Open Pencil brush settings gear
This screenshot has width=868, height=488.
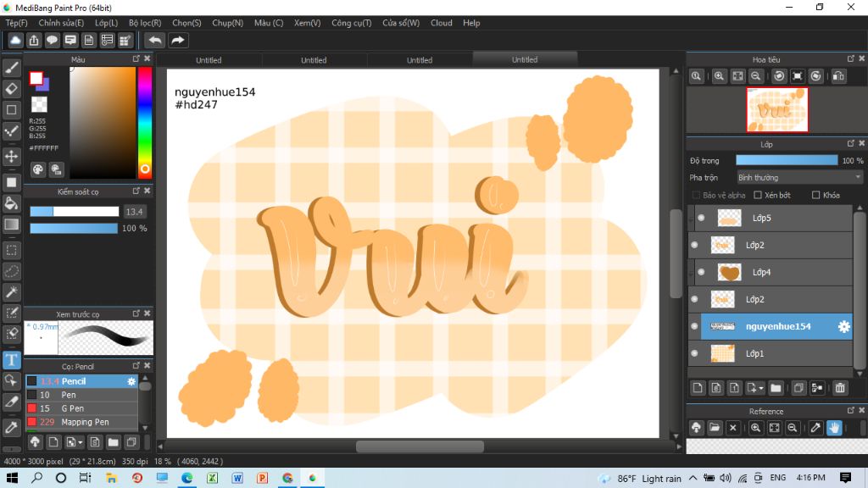(x=131, y=381)
